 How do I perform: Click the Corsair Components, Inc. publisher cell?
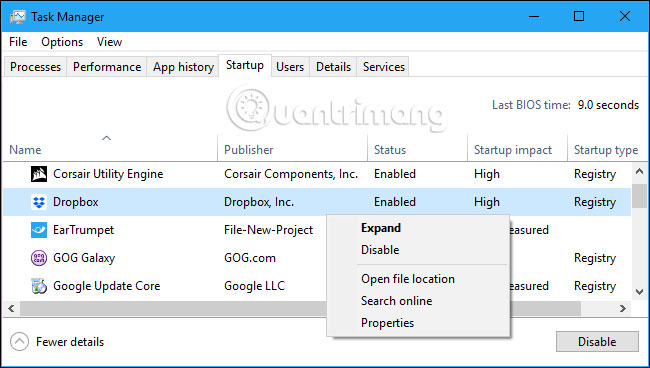click(291, 174)
